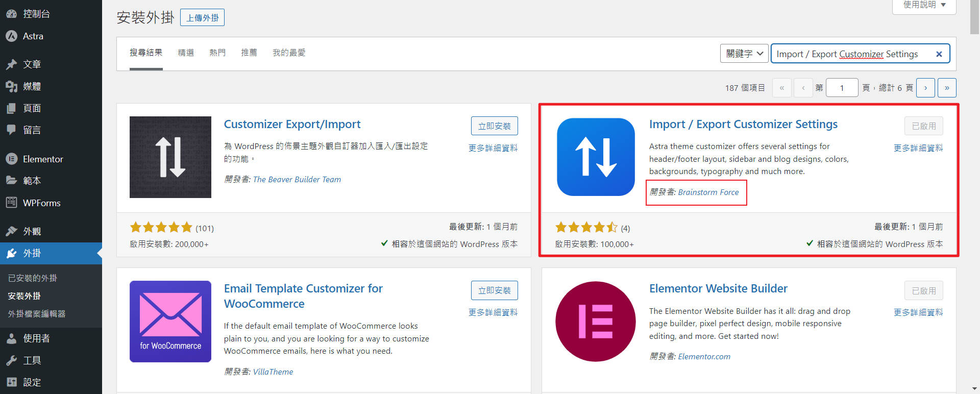Expand the 使用說明 help panel
The image size is (980, 394).
coord(924,5)
